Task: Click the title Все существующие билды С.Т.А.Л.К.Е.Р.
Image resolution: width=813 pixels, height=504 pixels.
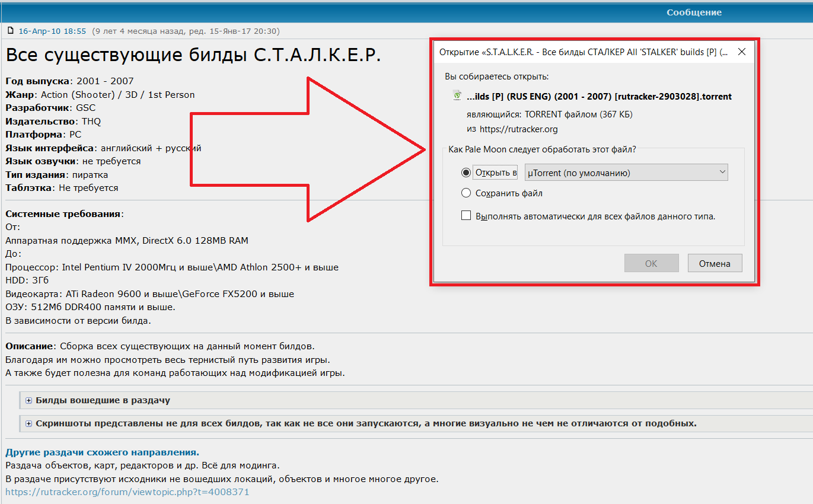Action: (193, 55)
